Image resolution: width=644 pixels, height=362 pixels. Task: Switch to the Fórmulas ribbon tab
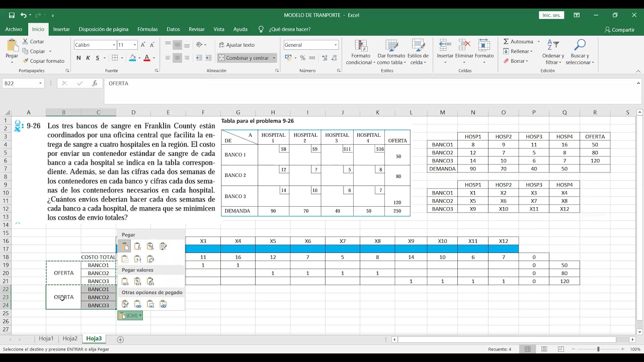point(147,29)
